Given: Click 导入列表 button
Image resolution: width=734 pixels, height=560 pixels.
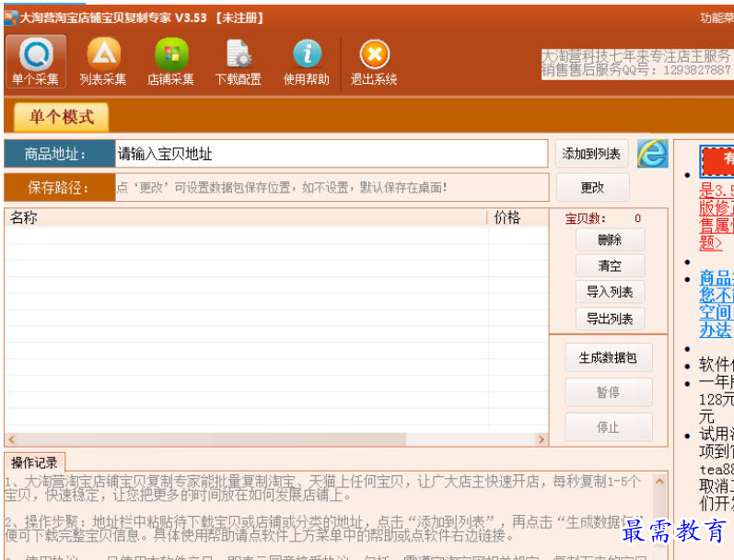Looking at the screenshot, I should click(610, 292).
